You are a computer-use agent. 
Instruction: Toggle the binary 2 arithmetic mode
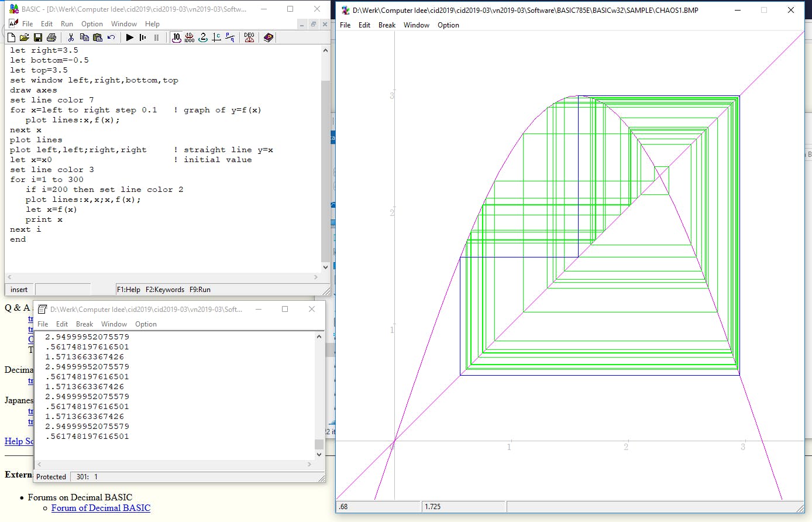(x=203, y=37)
